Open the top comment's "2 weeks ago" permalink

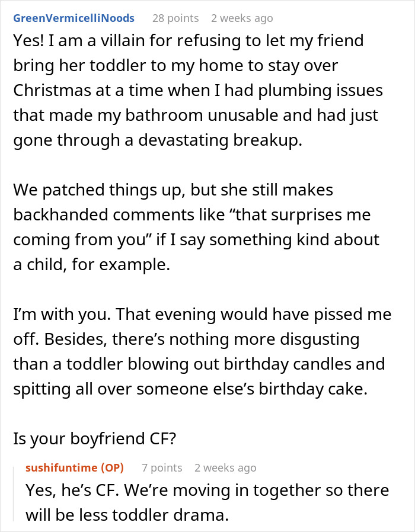click(x=242, y=18)
